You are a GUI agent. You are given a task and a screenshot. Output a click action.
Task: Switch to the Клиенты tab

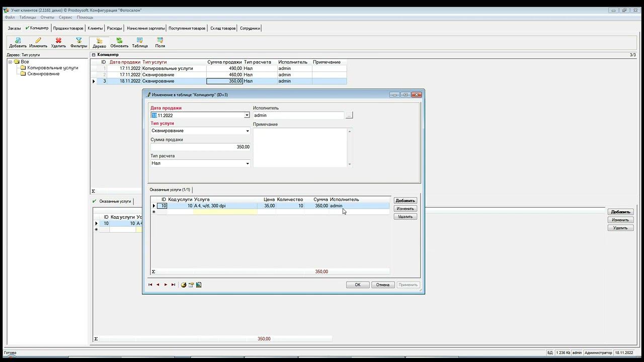click(x=95, y=28)
